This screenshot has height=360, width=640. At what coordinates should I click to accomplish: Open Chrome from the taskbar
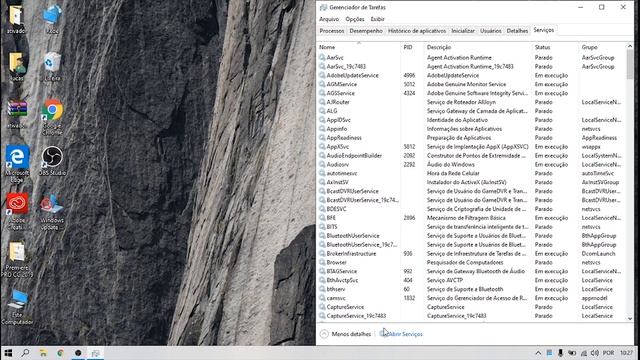60,353
